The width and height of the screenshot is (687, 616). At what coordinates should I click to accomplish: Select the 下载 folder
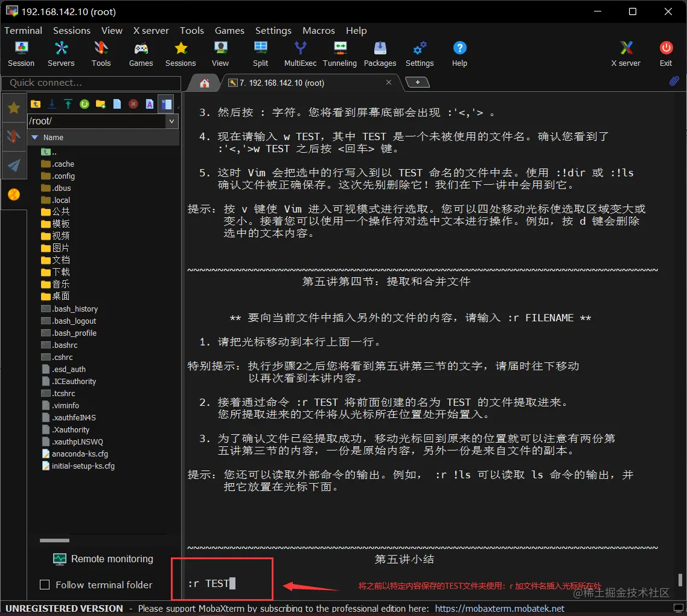tap(55, 272)
